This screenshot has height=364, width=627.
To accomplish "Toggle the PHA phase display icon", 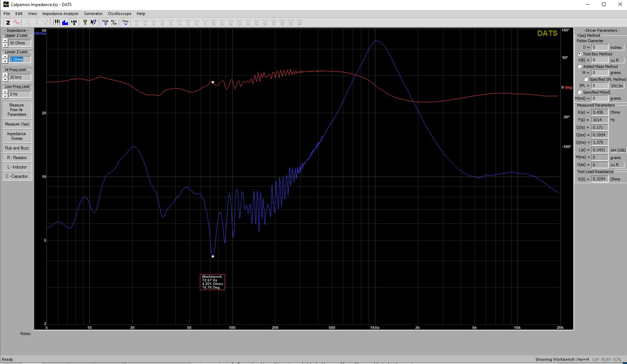I will pyautogui.click(x=105, y=22).
